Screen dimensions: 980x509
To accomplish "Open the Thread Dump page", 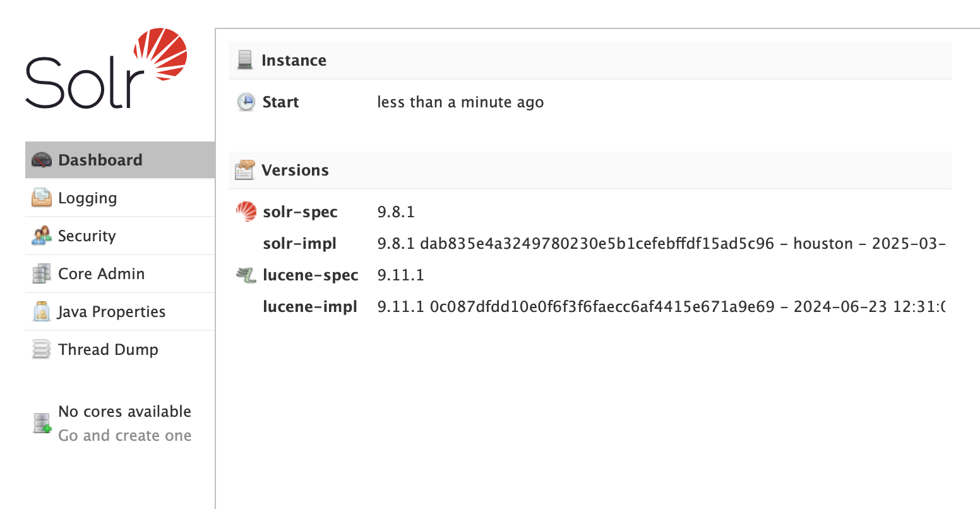I will point(120,349).
